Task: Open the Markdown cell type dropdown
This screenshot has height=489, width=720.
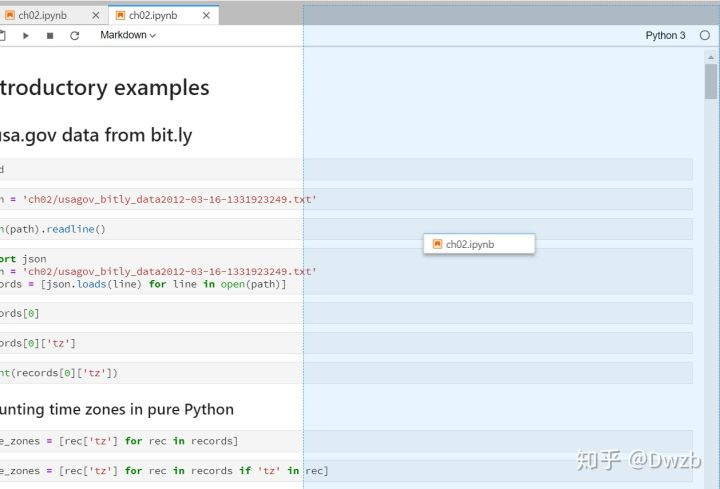Action: 128,35
